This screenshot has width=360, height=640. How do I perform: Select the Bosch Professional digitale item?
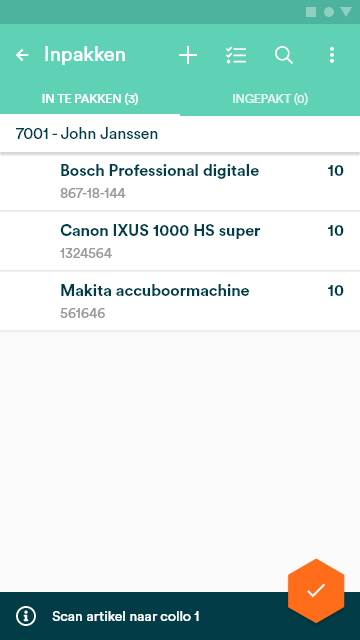(x=180, y=181)
